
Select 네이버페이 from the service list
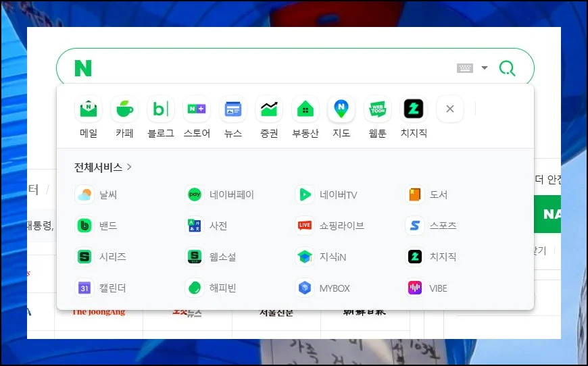[x=231, y=195]
